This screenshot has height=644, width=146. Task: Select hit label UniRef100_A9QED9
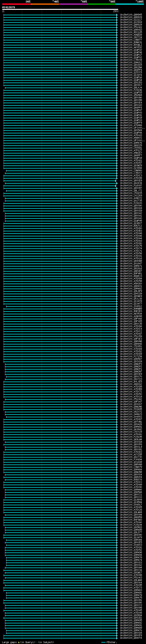pyautogui.click(x=131, y=35)
